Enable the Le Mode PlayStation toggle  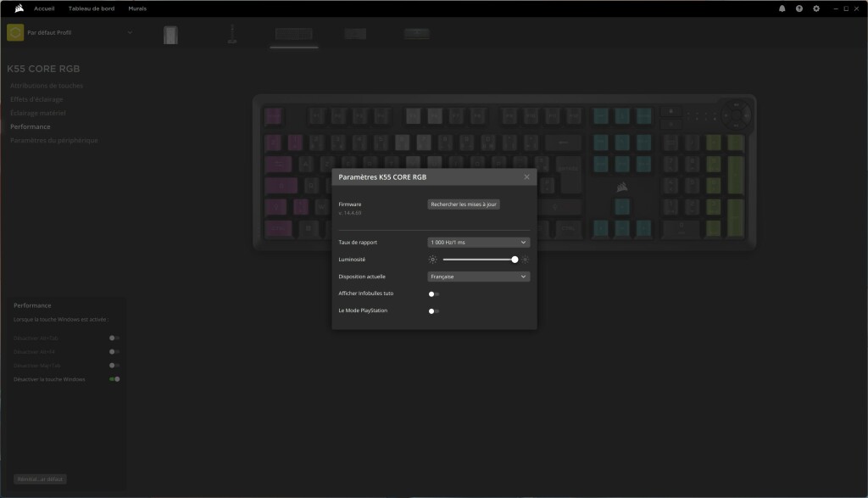coord(433,311)
